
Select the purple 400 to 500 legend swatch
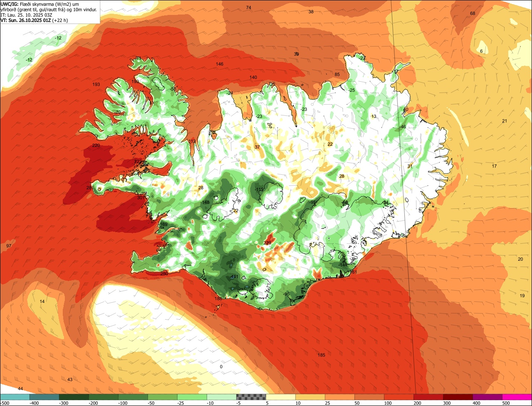coord(487,397)
